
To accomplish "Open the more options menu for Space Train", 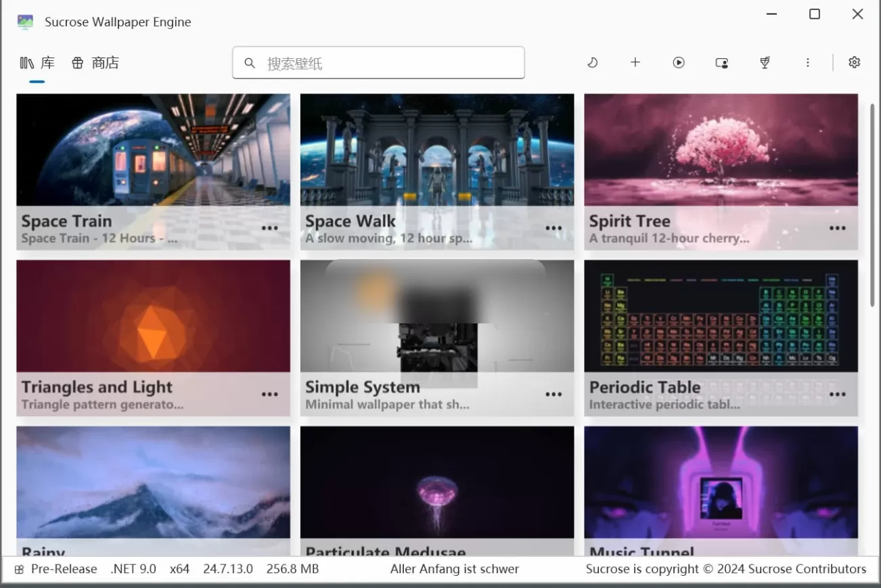I will coord(269,228).
